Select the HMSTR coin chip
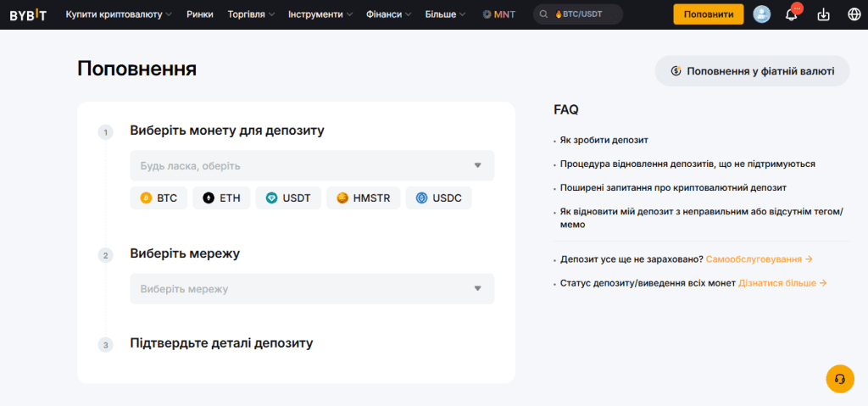Screen dimensions: 868x406 [363, 197]
